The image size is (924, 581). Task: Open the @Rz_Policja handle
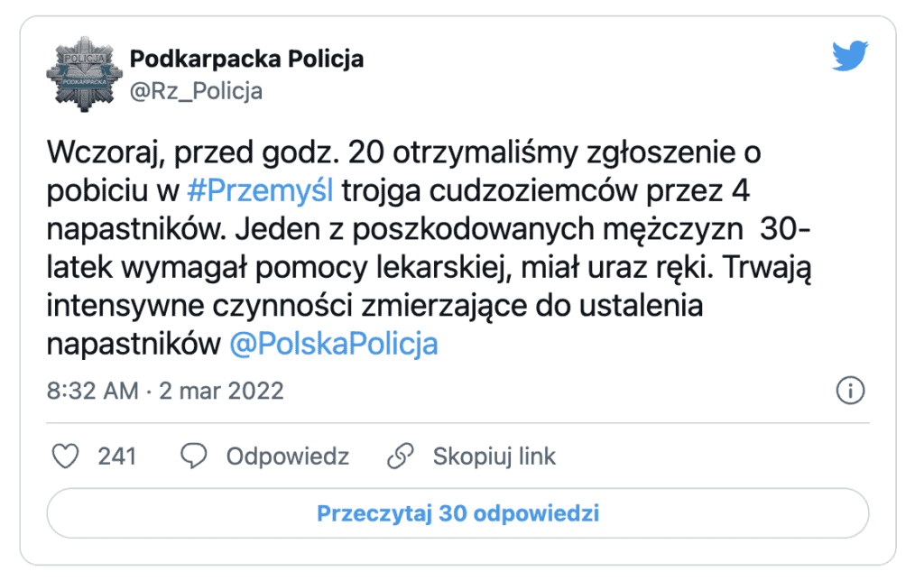(196, 91)
